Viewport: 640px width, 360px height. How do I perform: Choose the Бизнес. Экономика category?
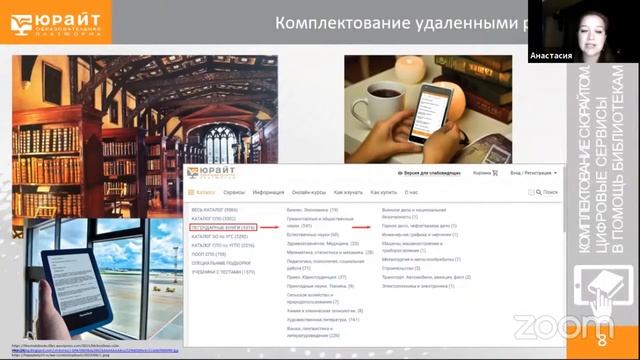tap(312, 210)
